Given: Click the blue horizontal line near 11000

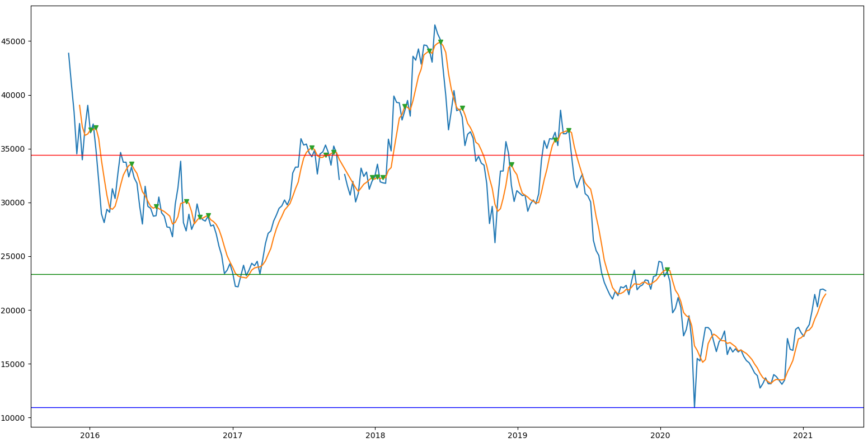Looking at the screenshot, I should point(447,407).
